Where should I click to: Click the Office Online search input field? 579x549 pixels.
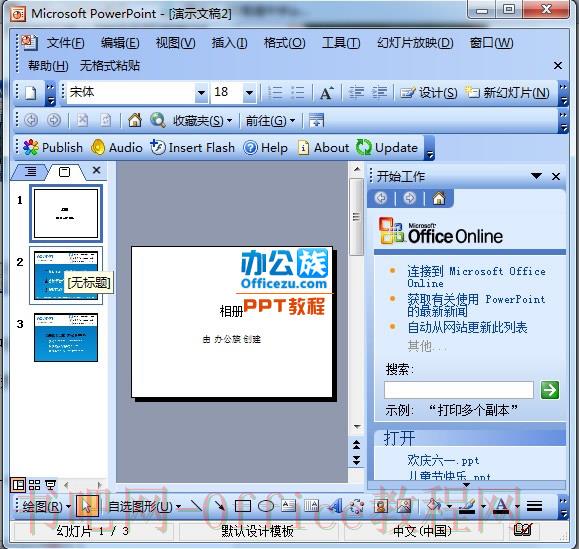(x=459, y=390)
